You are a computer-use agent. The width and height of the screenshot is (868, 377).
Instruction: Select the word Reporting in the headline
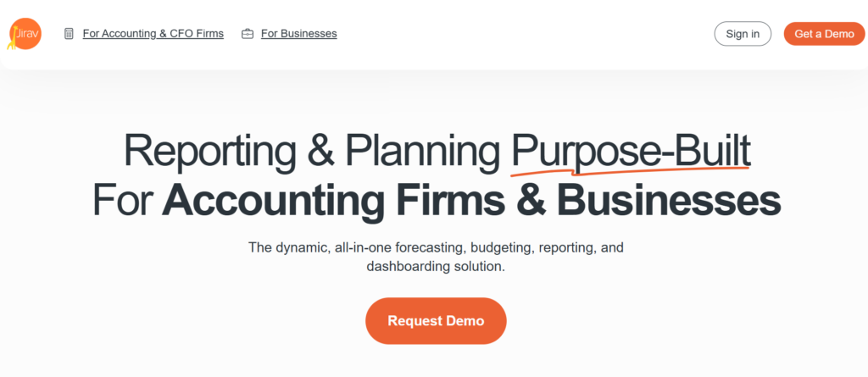click(x=209, y=152)
